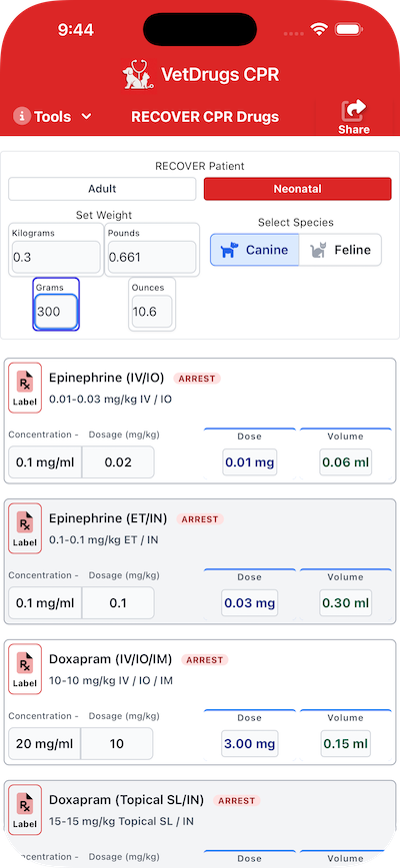
Task: Tap the 0.15 ml volume value
Action: click(x=346, y=743)
